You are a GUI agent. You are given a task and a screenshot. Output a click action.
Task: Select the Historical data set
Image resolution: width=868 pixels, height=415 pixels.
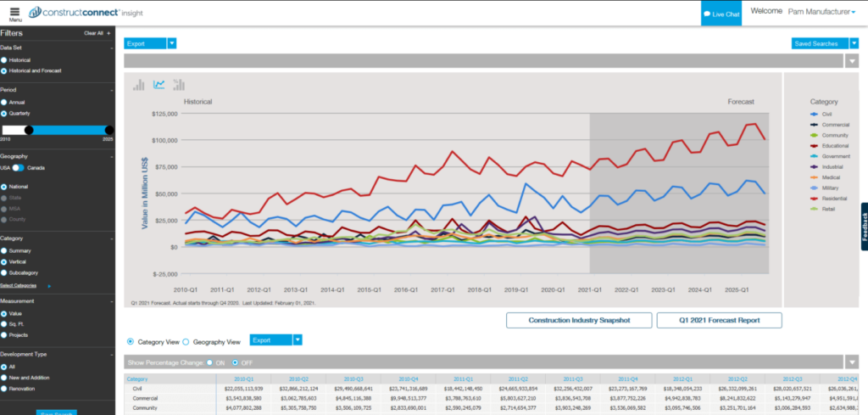[x=4, y=60]
